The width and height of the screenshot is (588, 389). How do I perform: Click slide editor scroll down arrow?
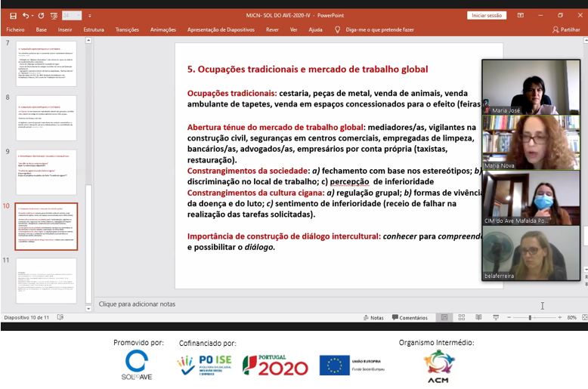coord(586,270)
